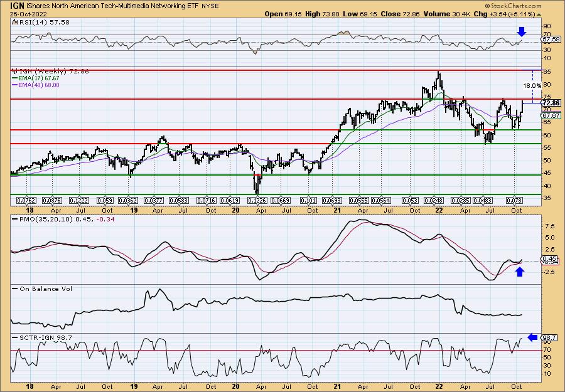This screenshot has height=392, width=565.
Task: Click the PMO(35,20,10) 0.45, -0.34 legend
Action: 63,219
